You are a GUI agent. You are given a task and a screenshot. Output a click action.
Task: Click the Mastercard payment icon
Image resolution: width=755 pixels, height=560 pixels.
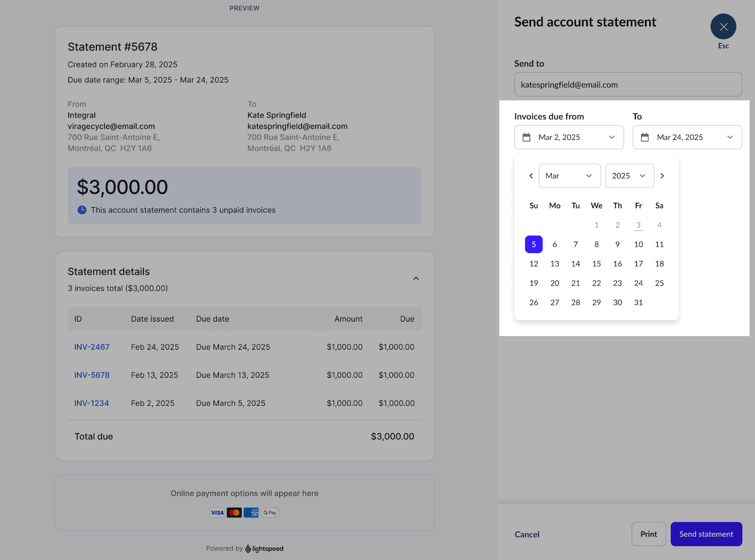click(x=234, y=513)
